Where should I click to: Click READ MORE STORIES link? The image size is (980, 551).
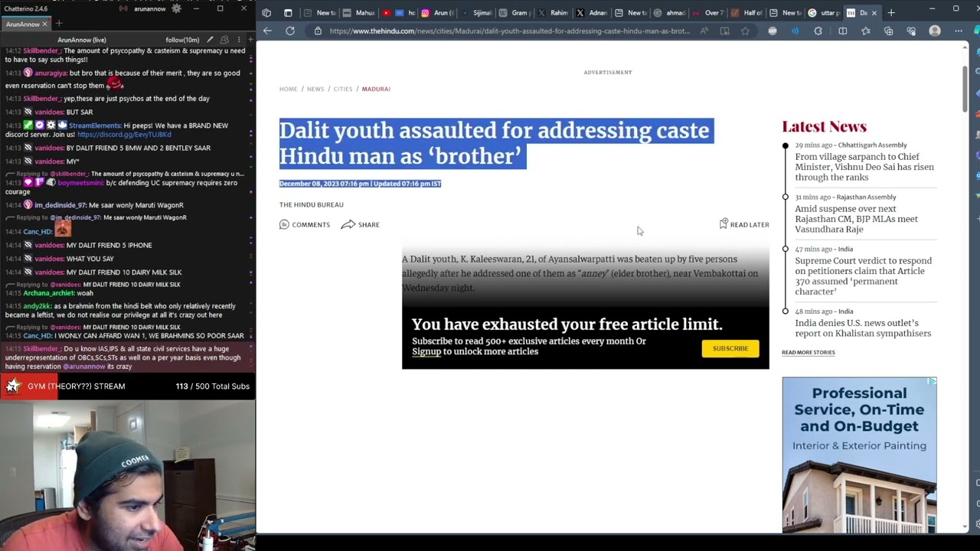808,353
